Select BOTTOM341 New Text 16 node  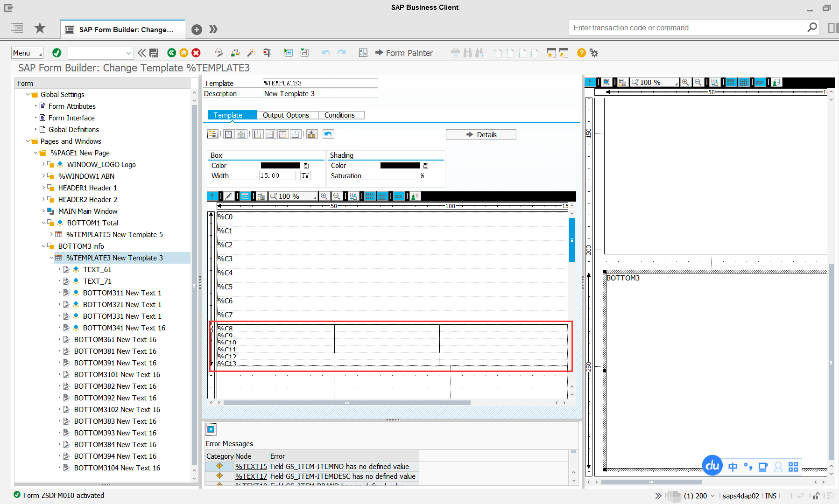pyautogui.click(x=124, y=328)
